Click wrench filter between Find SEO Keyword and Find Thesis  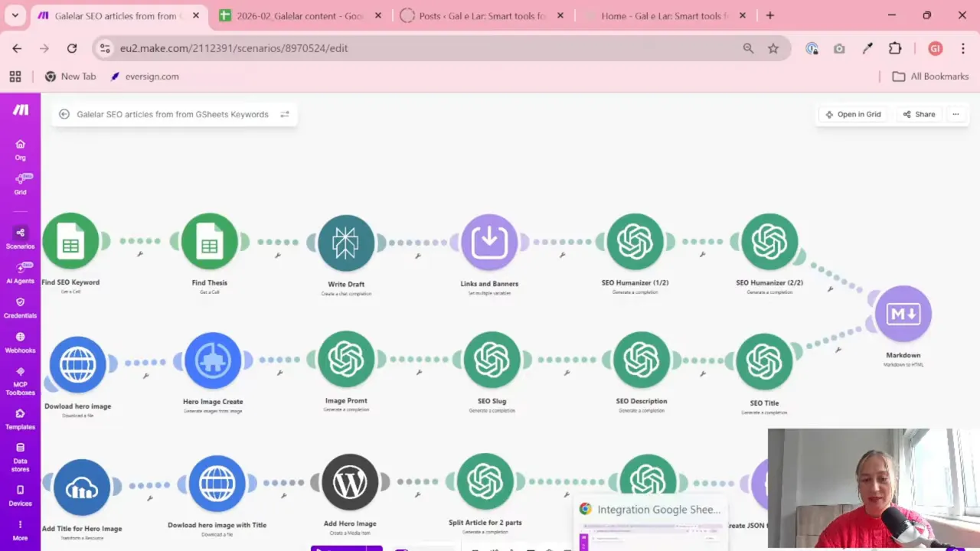point(140,253)
